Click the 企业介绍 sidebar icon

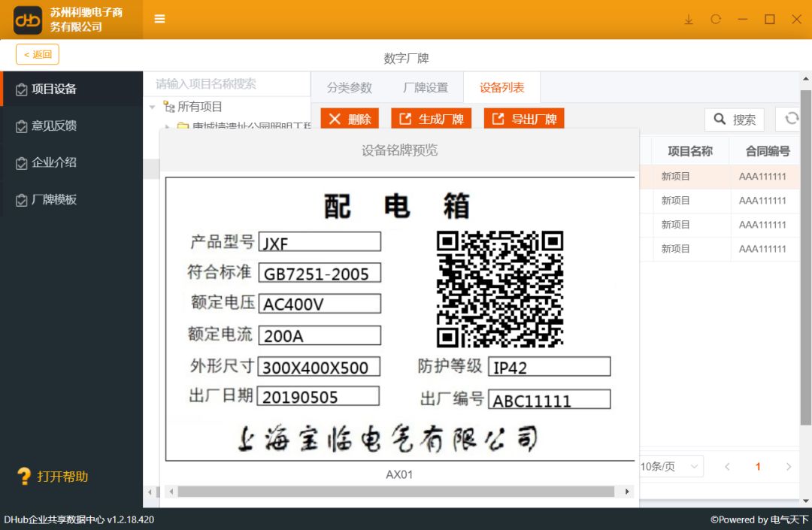point(21,164)
